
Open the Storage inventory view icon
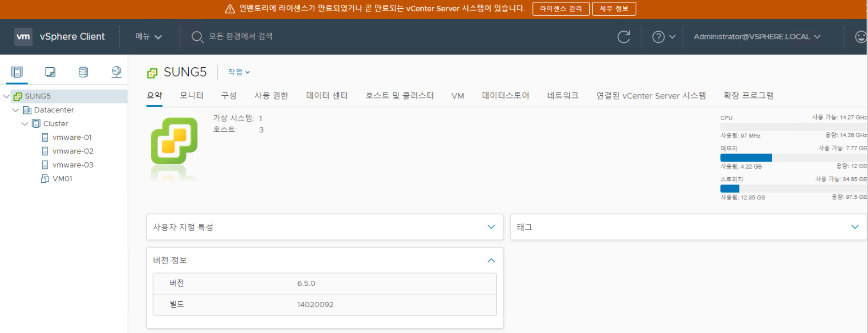click(83, 72)
